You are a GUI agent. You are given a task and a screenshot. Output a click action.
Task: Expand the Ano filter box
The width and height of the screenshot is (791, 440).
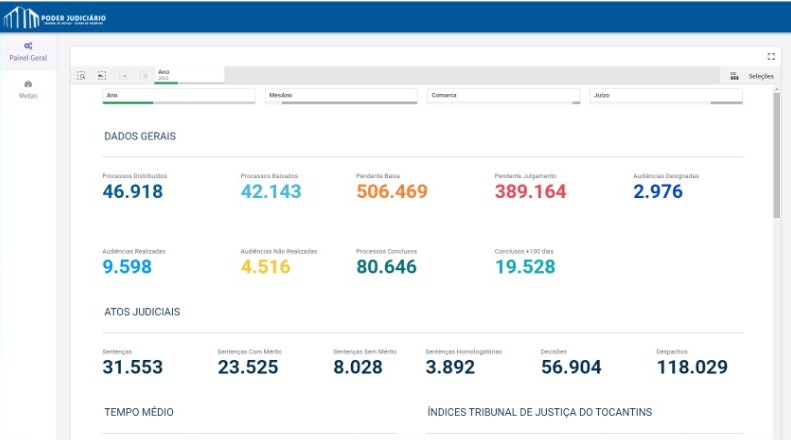180,96
